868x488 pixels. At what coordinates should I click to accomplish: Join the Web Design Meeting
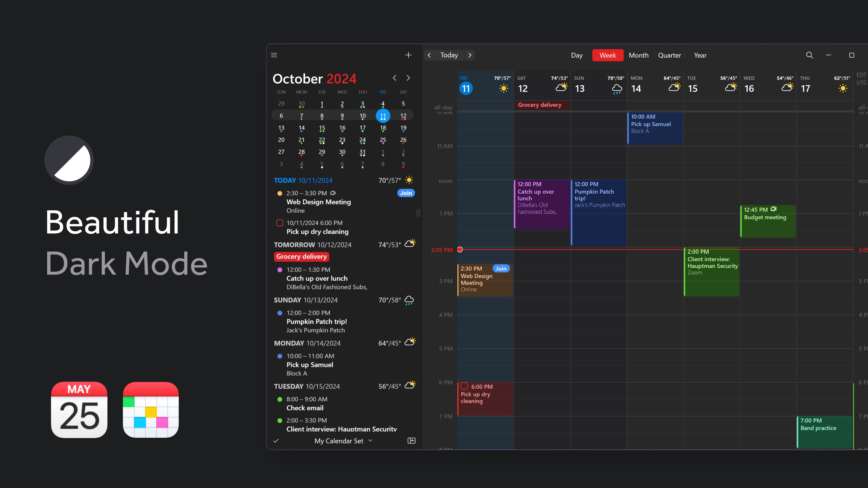tap(406, 193)
